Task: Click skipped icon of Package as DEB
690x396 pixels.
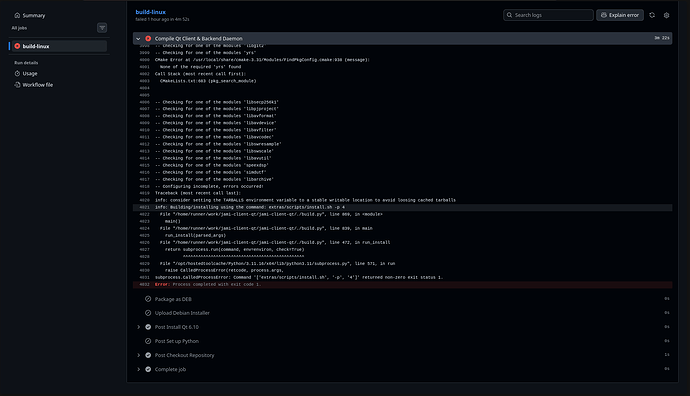Action: click(148, 299)
